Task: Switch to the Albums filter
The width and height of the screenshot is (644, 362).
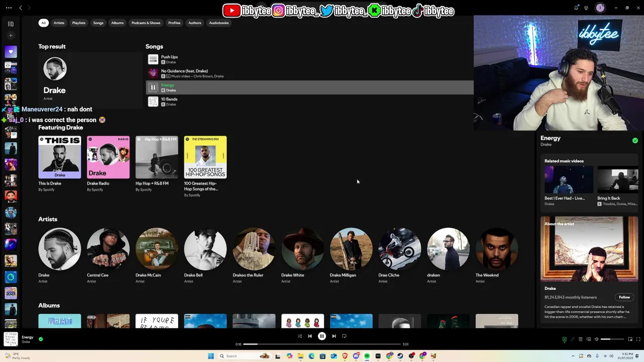Action: pyautogui.click(x=117, y=23)
